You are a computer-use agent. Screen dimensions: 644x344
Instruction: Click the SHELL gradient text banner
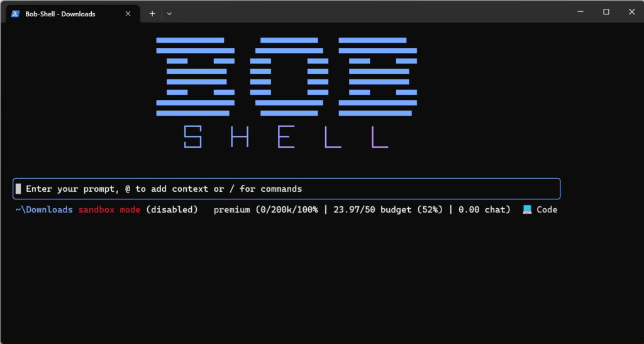point(286,136)
